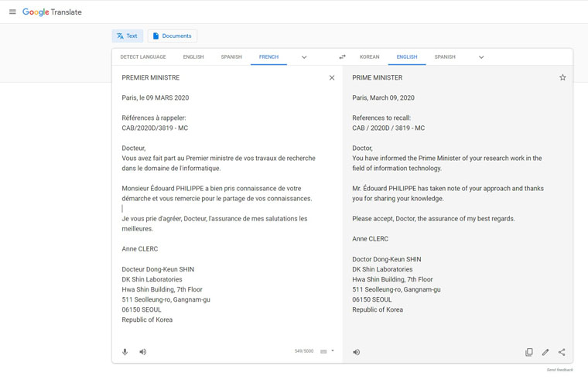Share the translation

point(562,352)
